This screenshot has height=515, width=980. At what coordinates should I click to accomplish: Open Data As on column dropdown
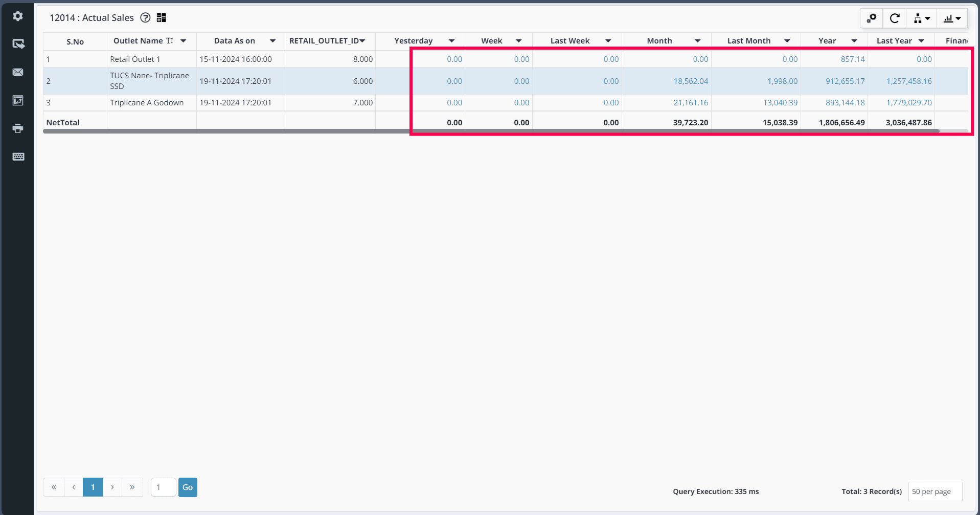click(x=272, y=41)
